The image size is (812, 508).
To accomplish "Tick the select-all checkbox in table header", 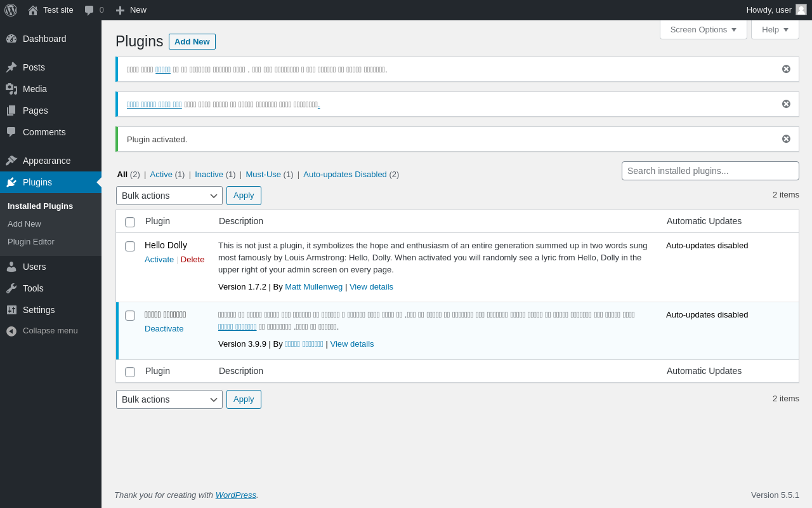I will point(130,222).
